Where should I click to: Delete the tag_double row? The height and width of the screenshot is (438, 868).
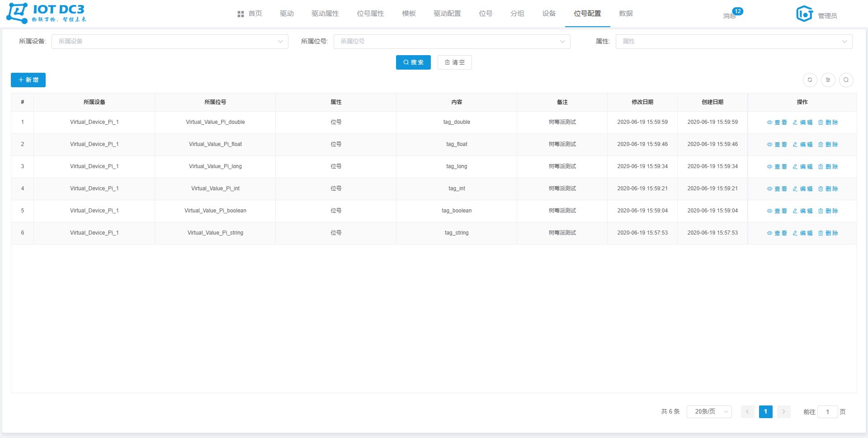tap(828, 122)
